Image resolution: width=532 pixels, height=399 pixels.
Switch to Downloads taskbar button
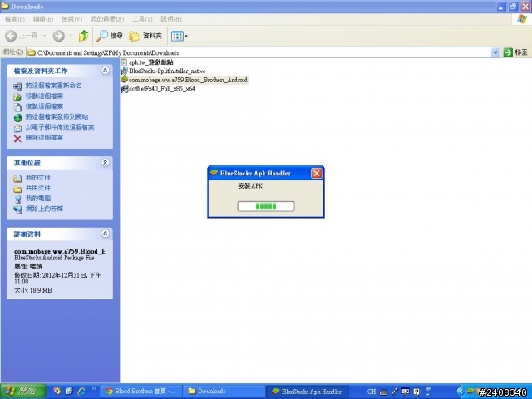(x=224, y=392)
